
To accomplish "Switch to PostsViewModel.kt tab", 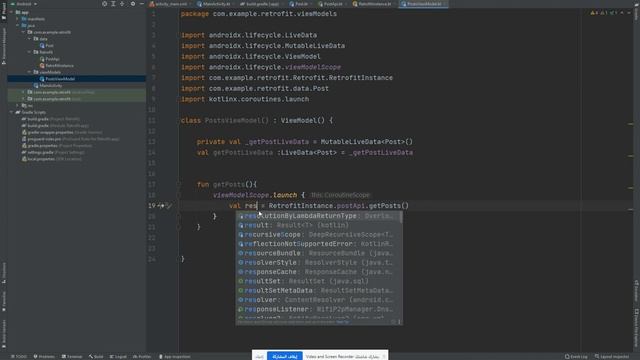I will tap(424, 4).
